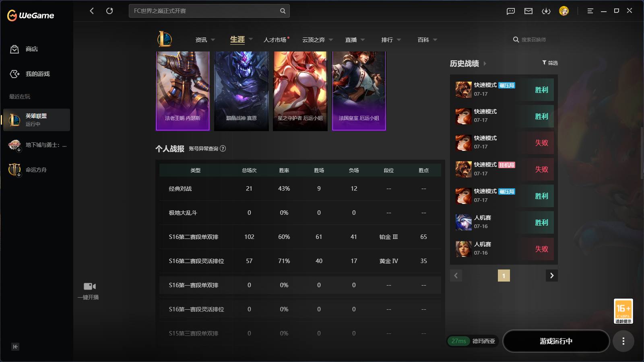This screenshot has width=644, height=362.
Task: Select the 法老王朝 内瑟斯 skin card
Action: click(183, 91)
